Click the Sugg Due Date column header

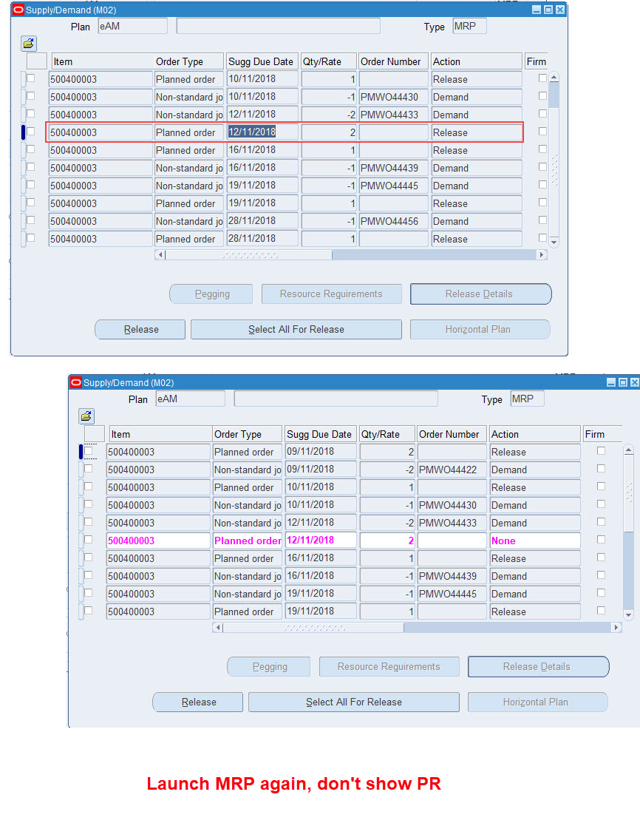(262, 61)
